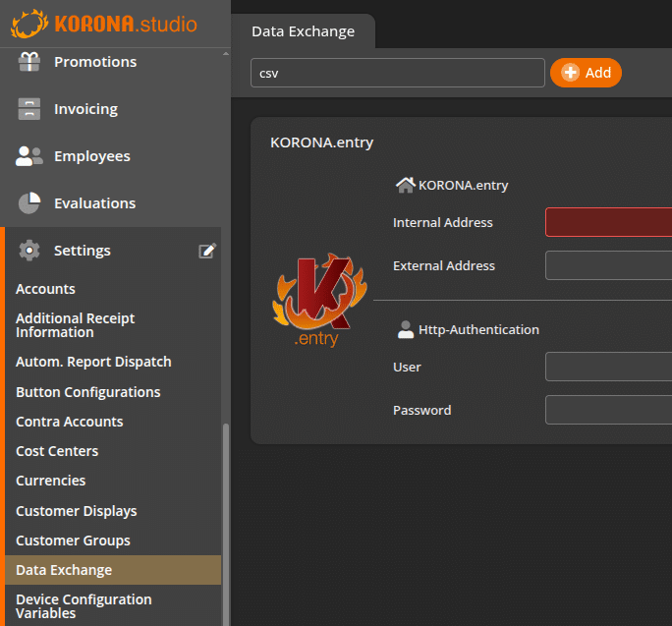
Task: Select the Data Exchange sidebar entry
Action: (x=64, y=570)
